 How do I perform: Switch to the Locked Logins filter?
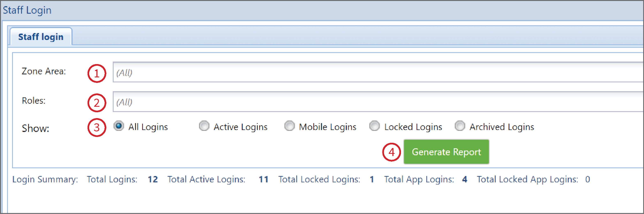point(374,126)
